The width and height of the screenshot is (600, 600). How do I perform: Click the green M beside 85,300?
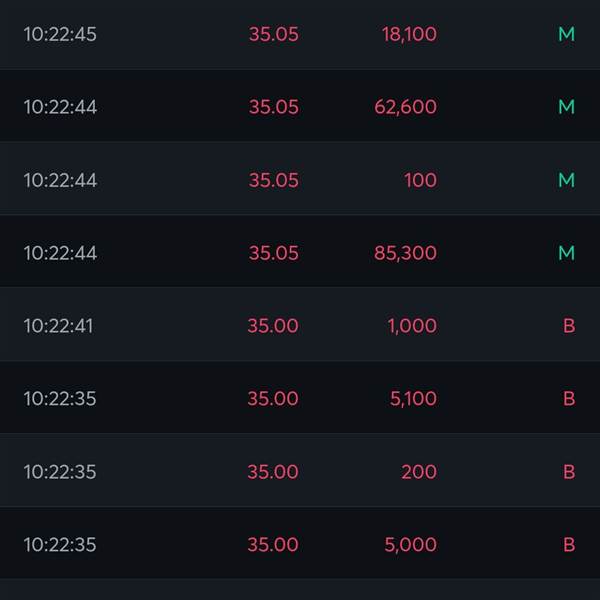(566, 253)
